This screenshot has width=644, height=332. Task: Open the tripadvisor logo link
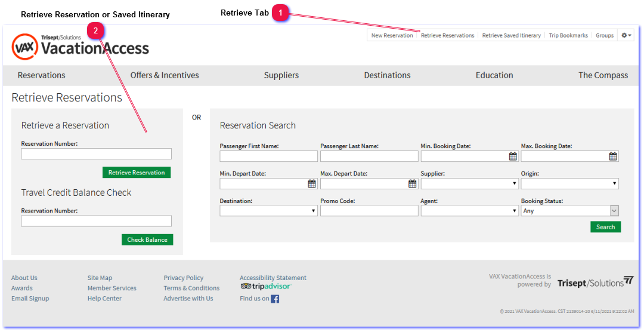pos(266,287)
